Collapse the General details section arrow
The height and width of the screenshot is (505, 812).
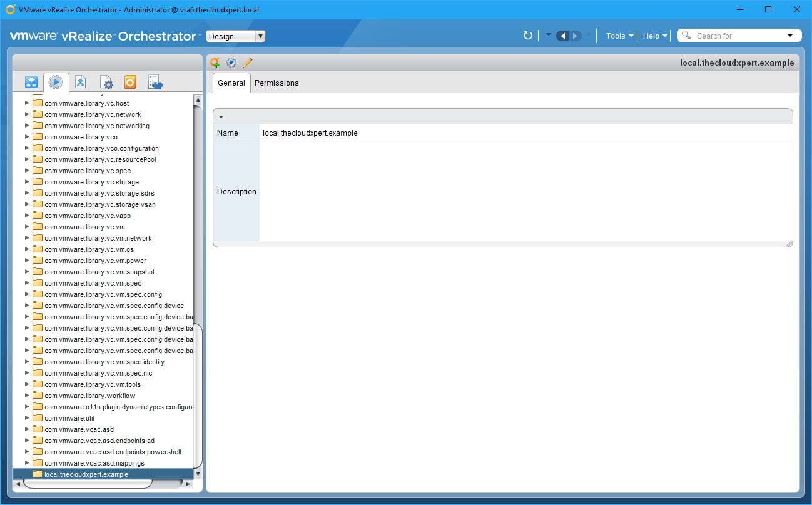click(221, 117)
